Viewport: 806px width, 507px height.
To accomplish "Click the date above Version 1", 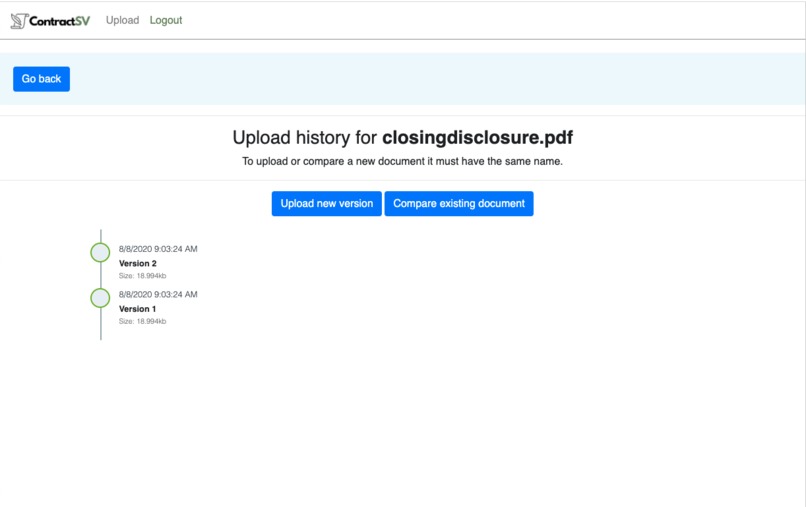I will tap(158, 294).
